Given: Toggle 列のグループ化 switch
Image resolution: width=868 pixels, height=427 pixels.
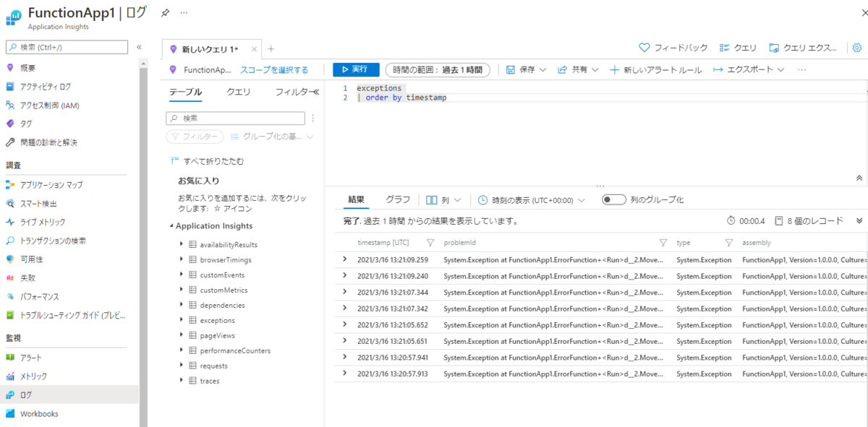Looking at the screenshot, I should click(x=614, y=200).
